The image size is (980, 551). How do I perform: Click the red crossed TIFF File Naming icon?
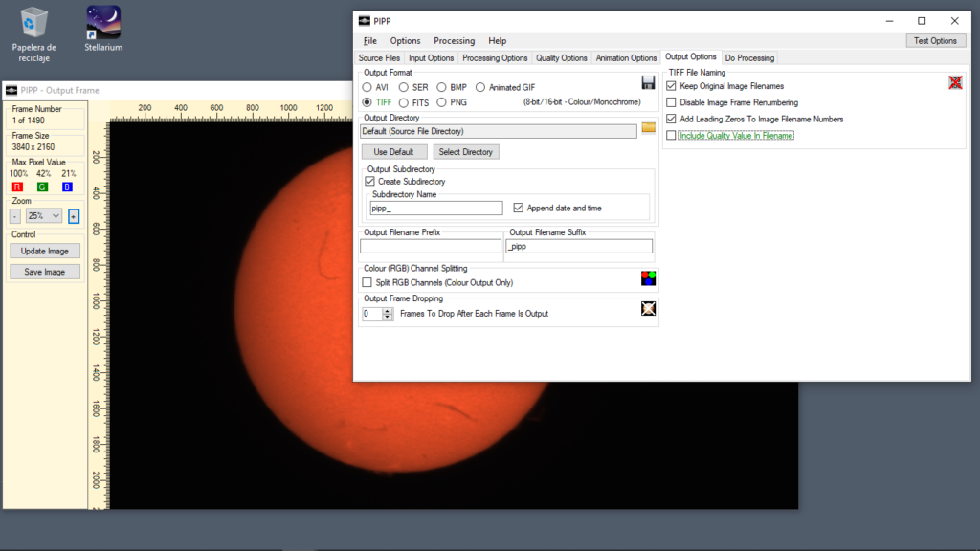click(x=955, y=82)
